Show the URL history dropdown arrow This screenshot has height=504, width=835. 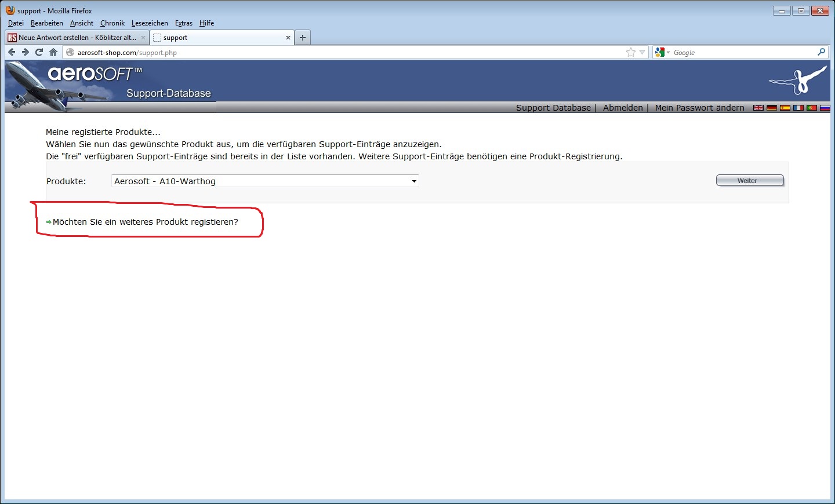[642, 52]
